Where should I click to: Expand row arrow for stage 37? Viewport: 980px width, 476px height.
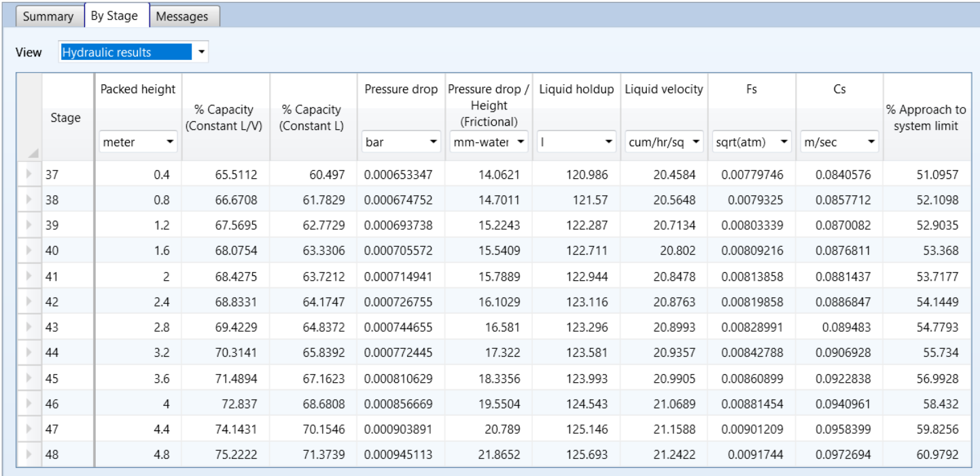29,175
